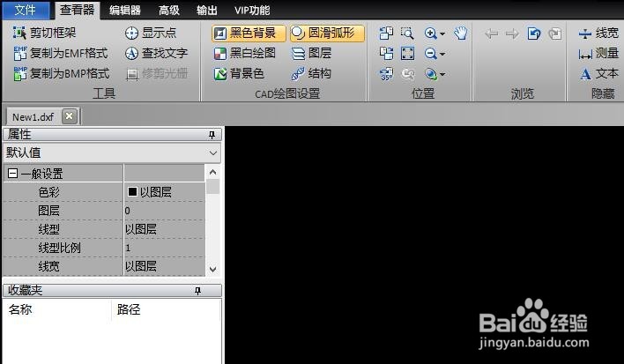Open the 结构 structure panel
Screen dimensions: 624x364
pyautogui.click(x=311, y=73)
